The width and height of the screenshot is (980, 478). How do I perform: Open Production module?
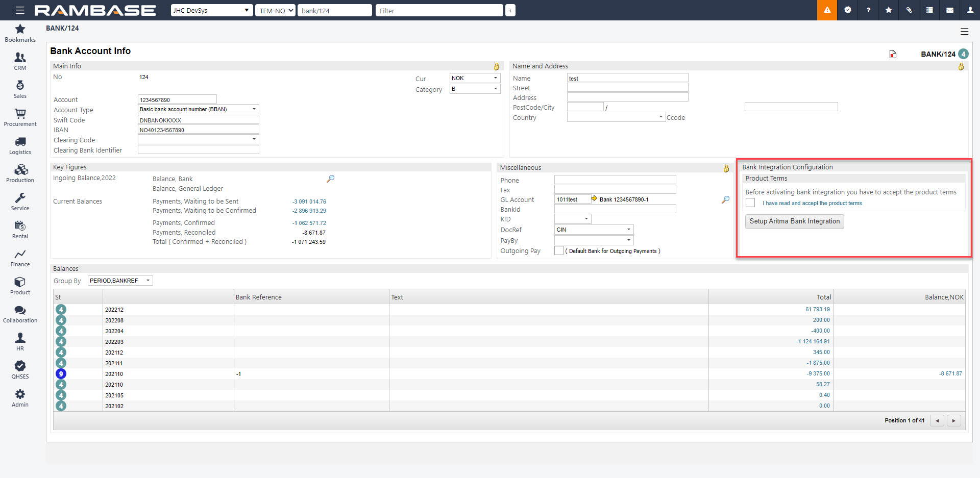(x=20, y=173)
